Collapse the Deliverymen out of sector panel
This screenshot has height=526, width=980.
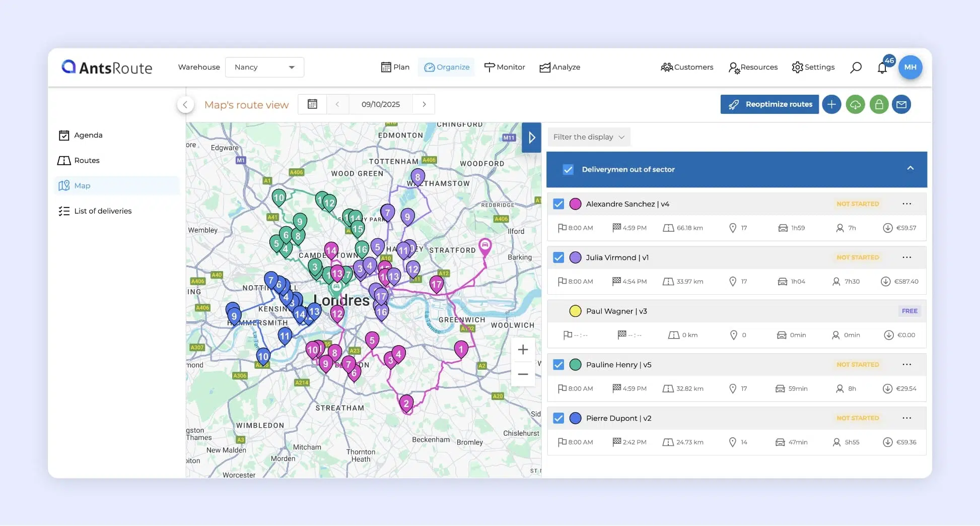[x=910, y=169]
